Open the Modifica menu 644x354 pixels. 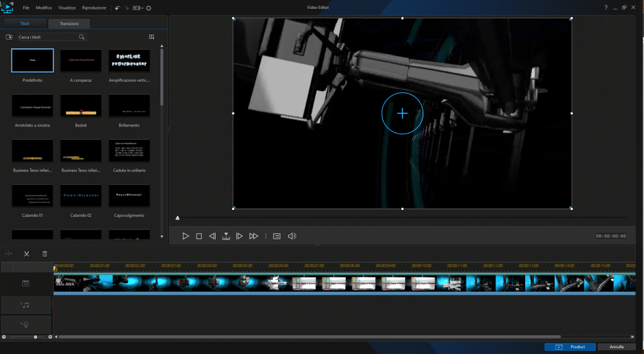pos(44,8)
